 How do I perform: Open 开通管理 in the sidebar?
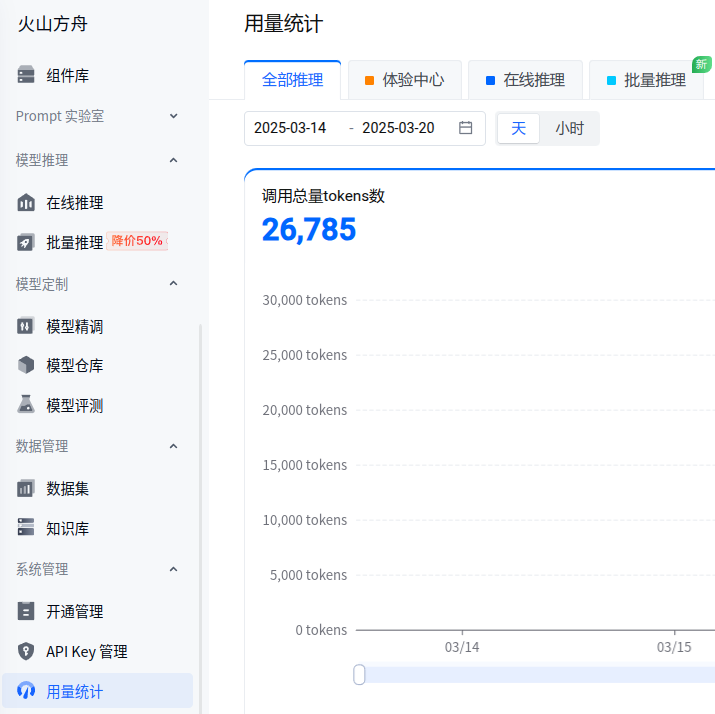[75, 612]
